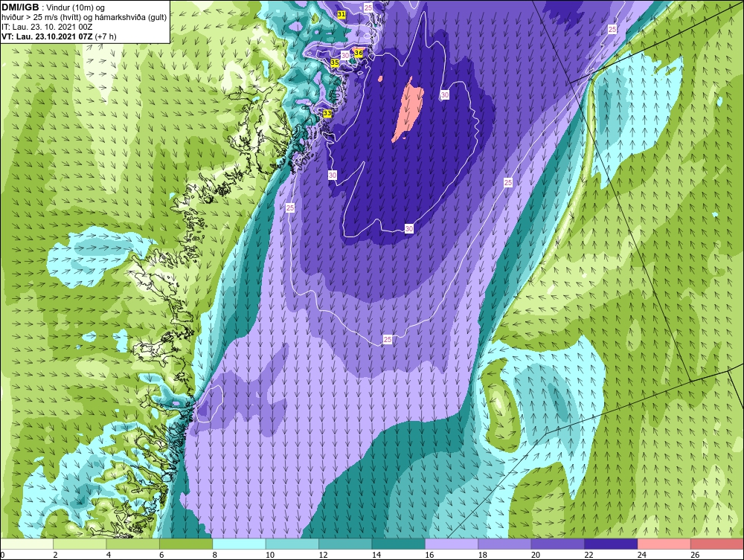Click the 24–26 m/s salmon pink legend swatch
The image size is (744, 560).
coord(664,544)
